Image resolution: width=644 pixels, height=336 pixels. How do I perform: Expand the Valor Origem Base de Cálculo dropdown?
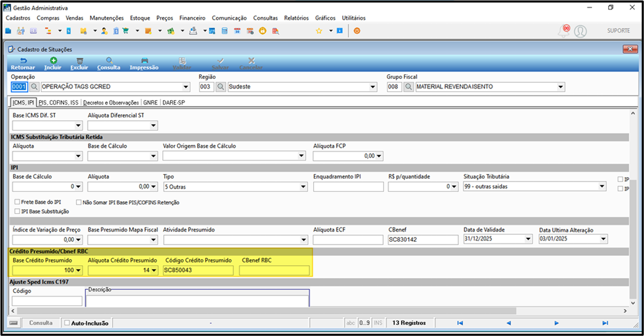301,156
